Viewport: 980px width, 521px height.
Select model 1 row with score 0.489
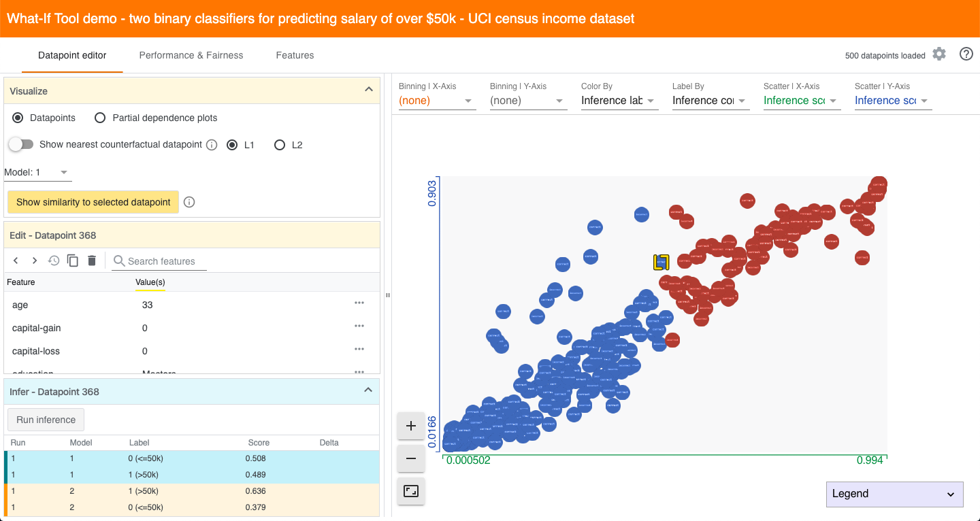pyautogui.click(x=192, y=475)
